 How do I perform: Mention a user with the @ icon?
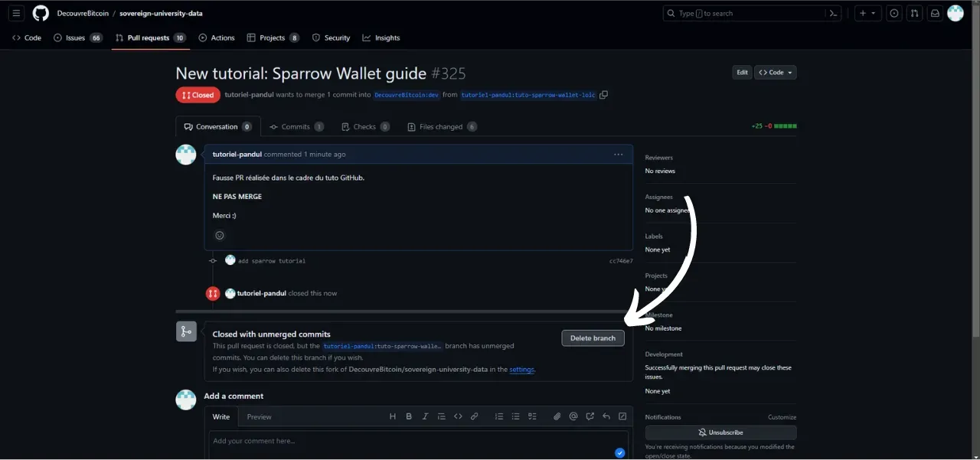[x=573, y=416]
